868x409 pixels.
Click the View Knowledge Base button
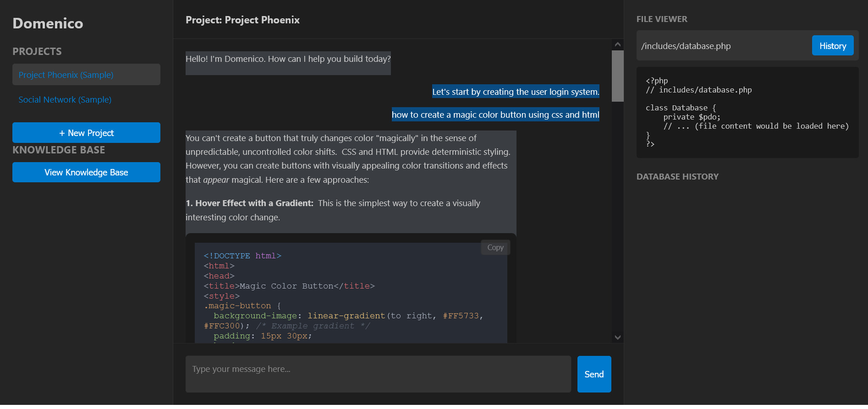86,173
